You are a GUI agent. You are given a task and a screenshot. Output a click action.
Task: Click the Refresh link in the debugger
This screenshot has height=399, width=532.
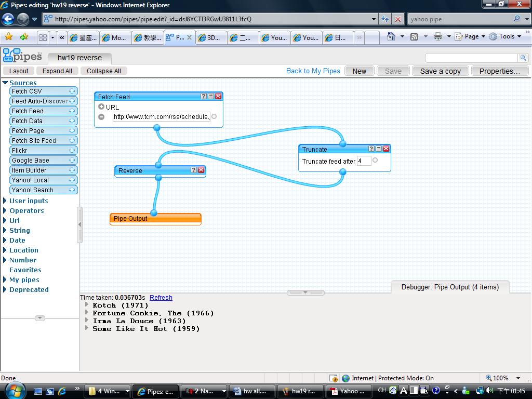click(161, 298)
